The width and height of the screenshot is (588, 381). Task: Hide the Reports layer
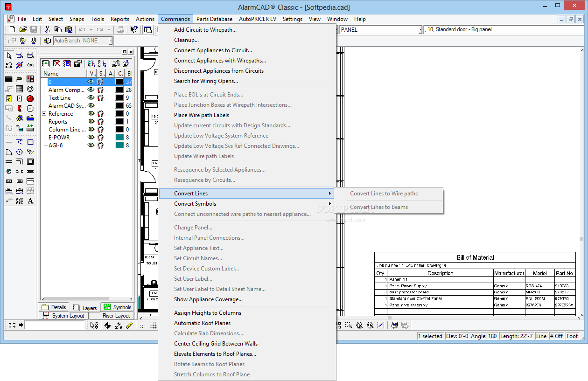pos(91,121)
